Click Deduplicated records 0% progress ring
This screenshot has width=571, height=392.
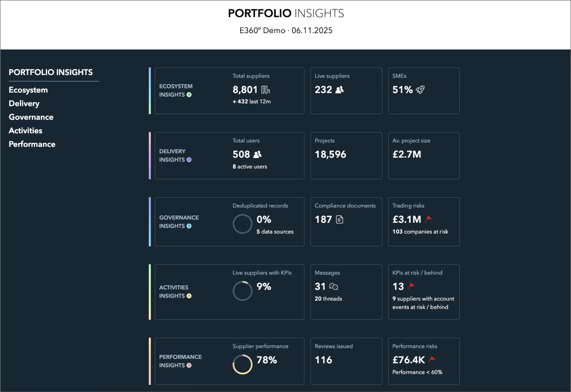pyautogui.click(x=243, y=224)
